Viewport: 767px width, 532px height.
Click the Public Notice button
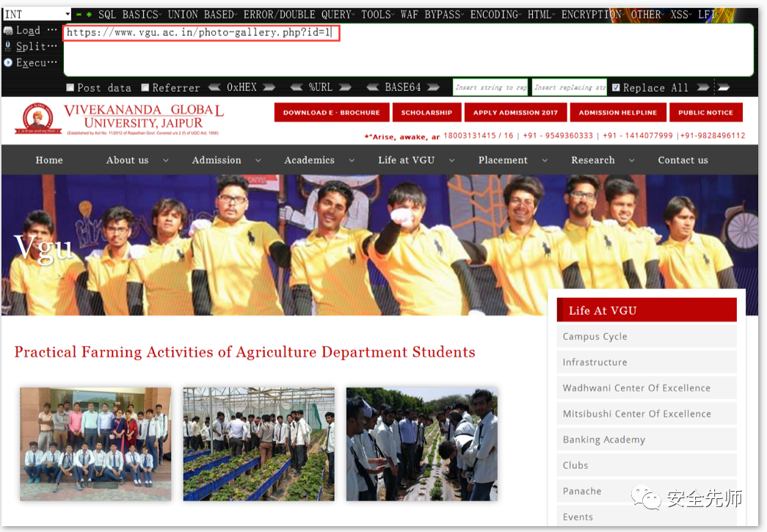pos(706,112)
